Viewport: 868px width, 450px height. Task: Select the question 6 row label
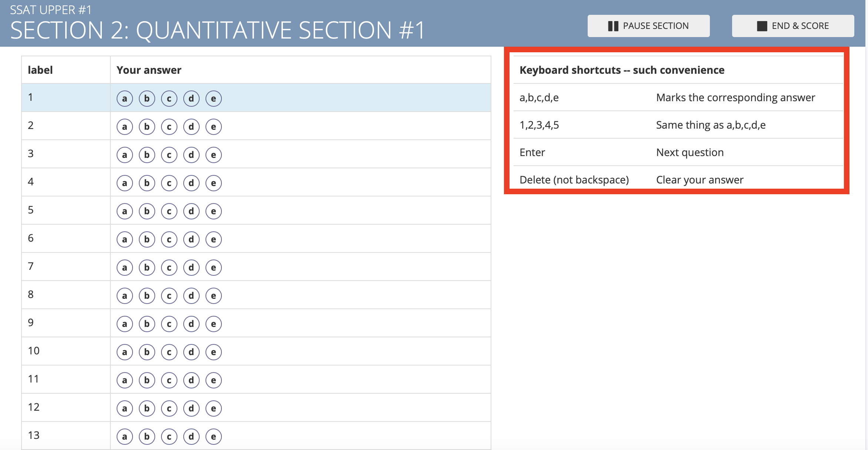pos(31,238)
